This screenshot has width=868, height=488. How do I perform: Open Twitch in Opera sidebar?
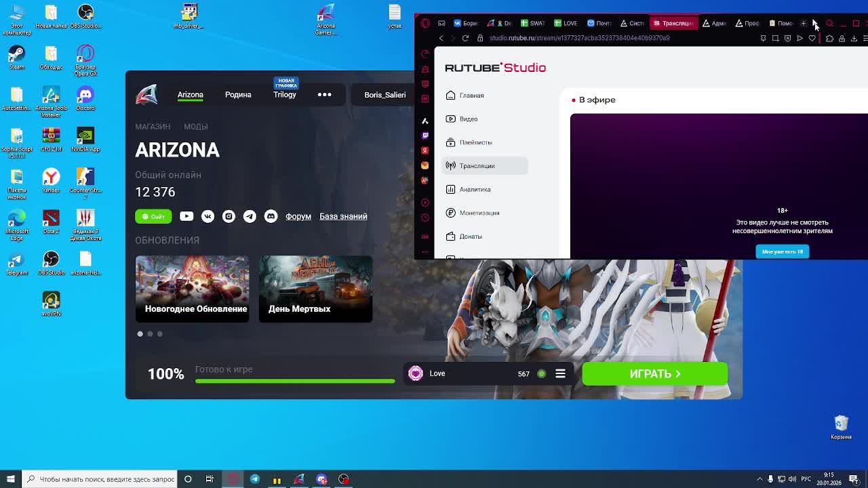[x=425, y=136]
